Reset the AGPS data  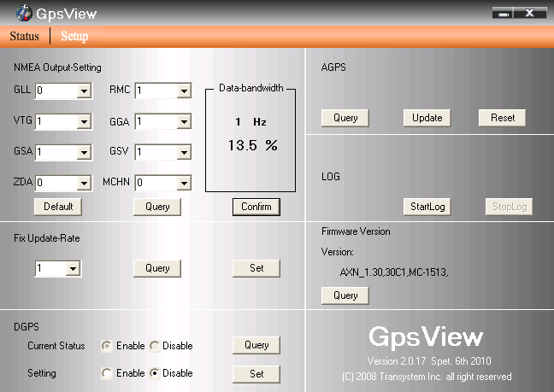pos(502,118)
